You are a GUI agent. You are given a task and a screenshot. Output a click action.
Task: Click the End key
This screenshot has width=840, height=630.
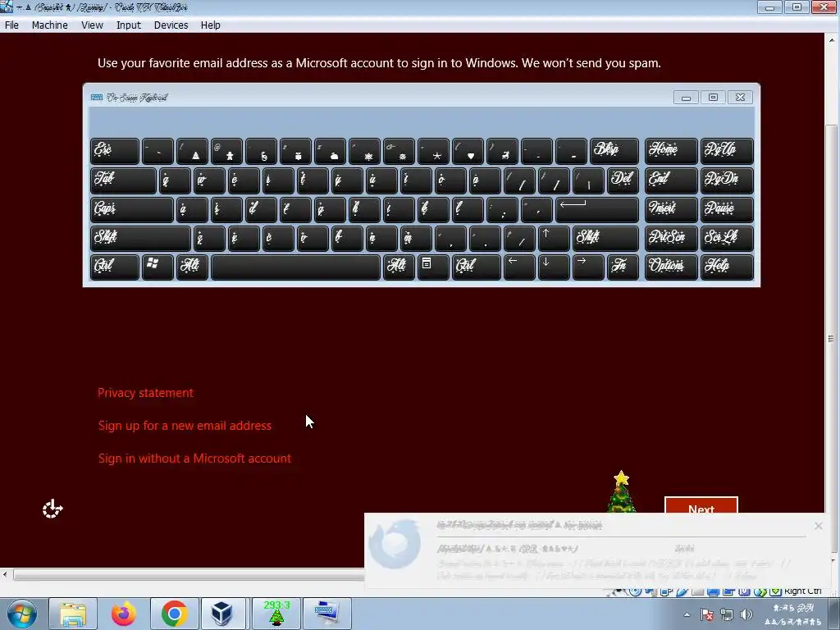pyautogui.click(x=671, y=180)
